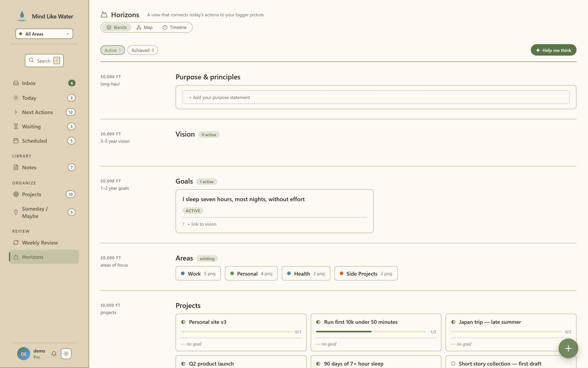
Task: Open the Personal area chip
Action: (251, 273)
